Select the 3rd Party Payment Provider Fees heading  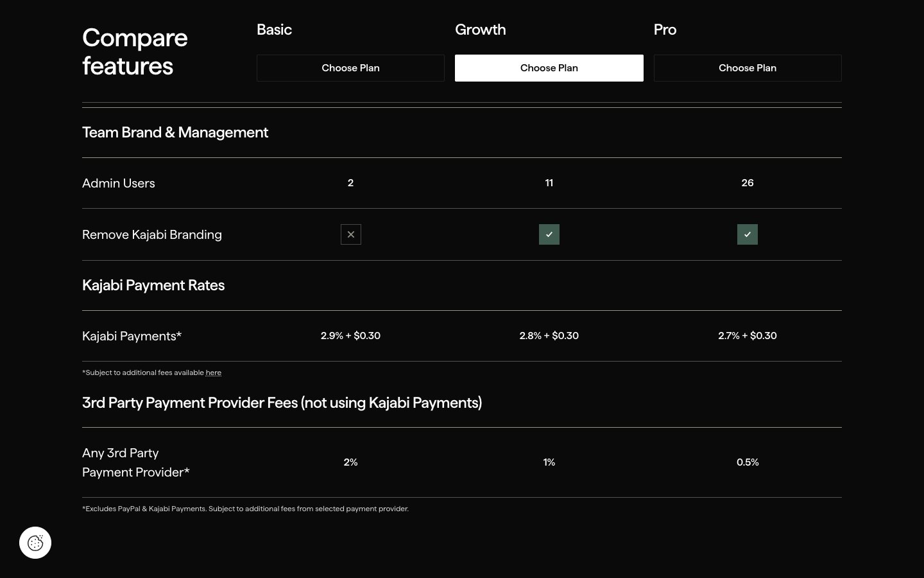coord(282,403)
